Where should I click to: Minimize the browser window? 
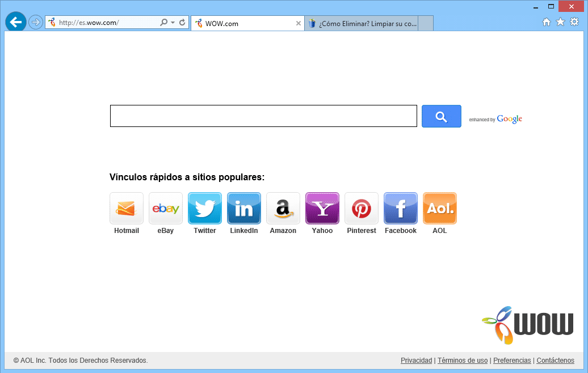536,7
